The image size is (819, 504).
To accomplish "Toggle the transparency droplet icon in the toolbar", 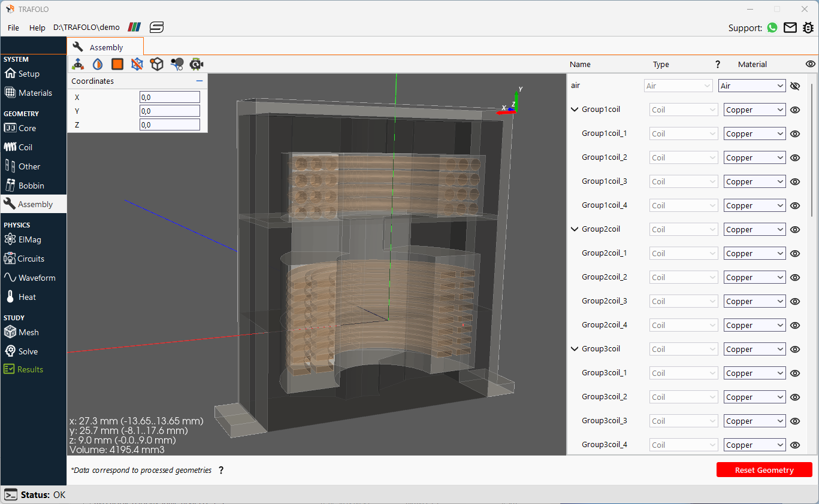I will (x=97, y=63).
